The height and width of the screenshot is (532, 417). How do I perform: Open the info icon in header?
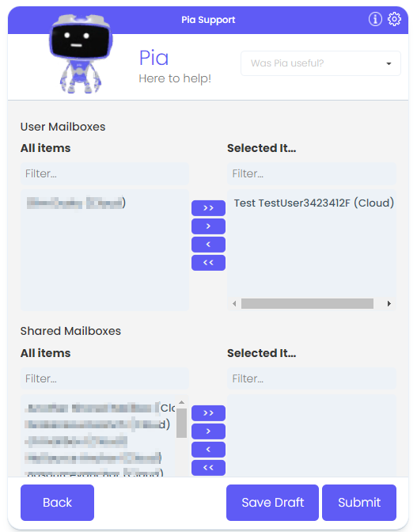(375, 19)
